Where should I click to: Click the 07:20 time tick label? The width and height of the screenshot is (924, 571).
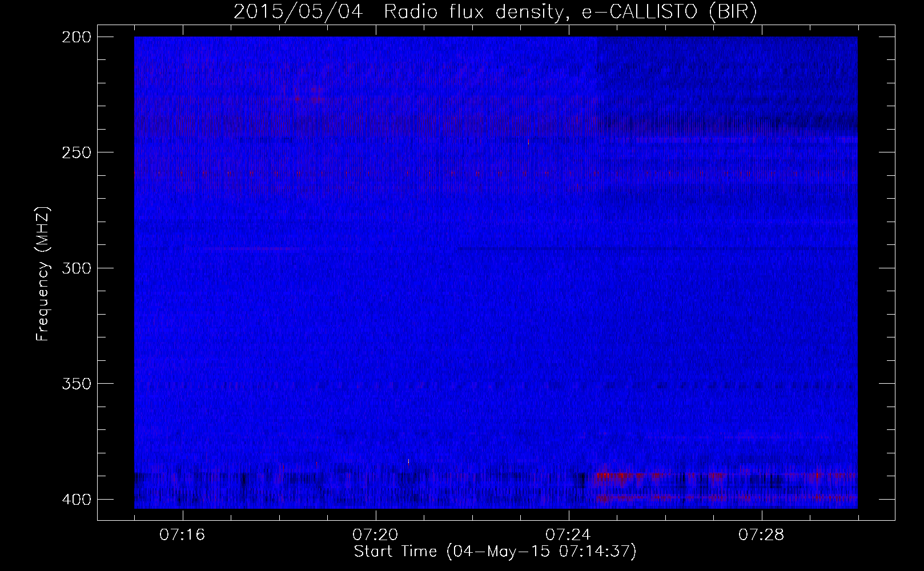tap(375, 535)
